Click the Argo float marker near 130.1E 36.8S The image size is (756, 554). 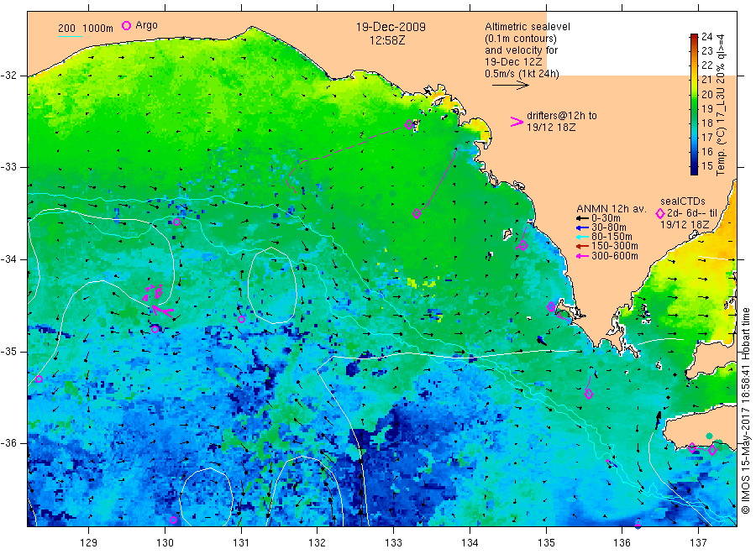click(x=174, y=520)
